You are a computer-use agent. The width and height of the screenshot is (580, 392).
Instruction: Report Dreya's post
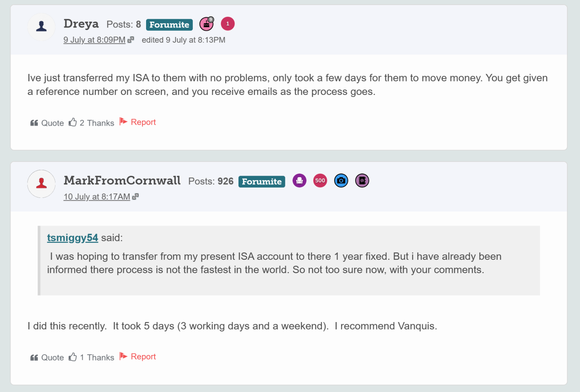pyautogui.click(x=138, y=122)
